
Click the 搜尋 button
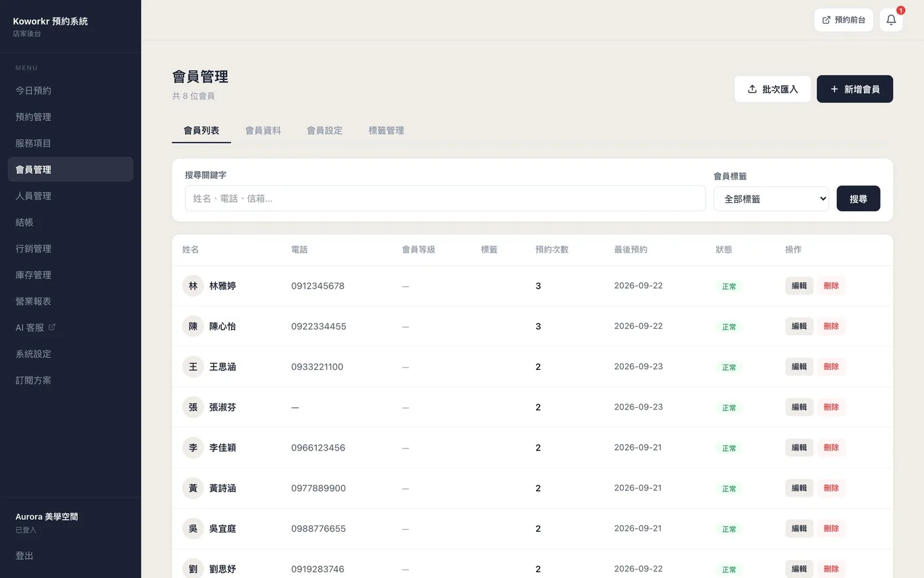pos(858,199)
